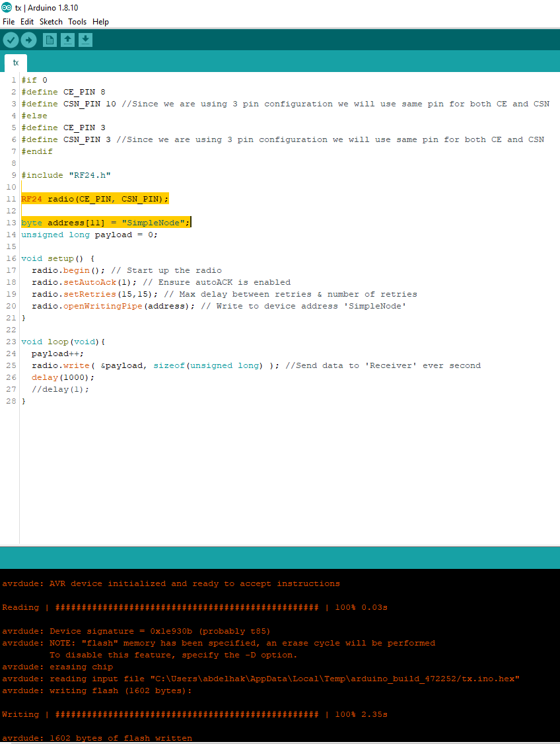Viewport: 560px width, 744px height.
Task: Click console line 'To disable this feature'
Action: 174,655
